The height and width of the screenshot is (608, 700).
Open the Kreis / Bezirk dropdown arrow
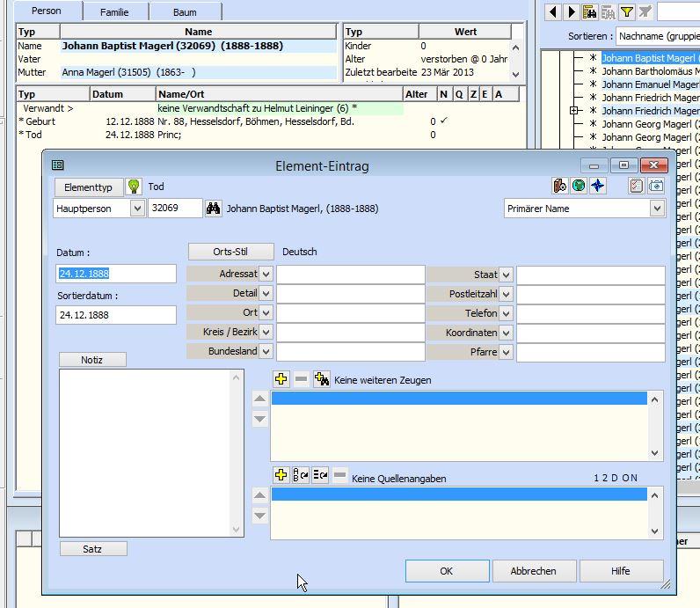[266, 332]
